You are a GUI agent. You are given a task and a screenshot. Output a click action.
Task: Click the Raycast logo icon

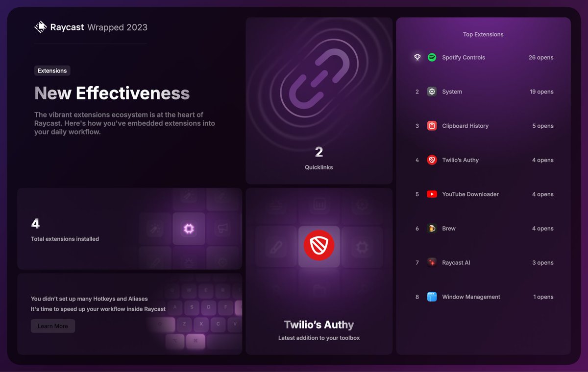[x=40, y=27]
